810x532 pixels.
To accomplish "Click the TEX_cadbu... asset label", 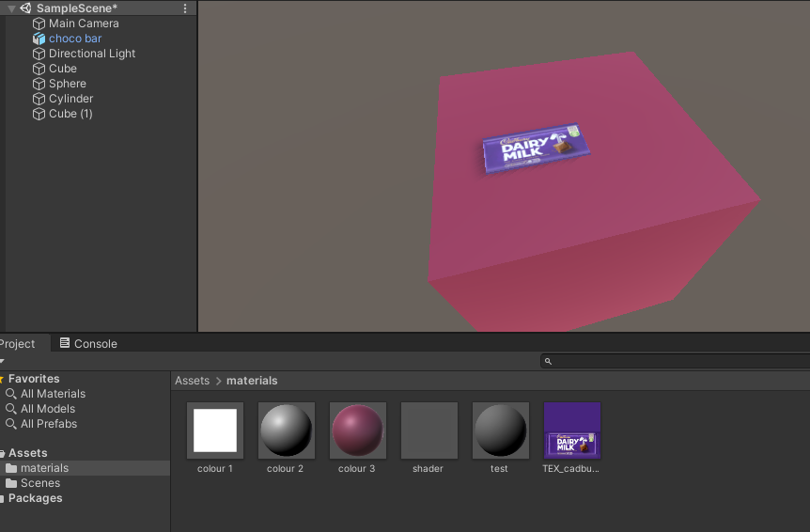I will click(570, 468).
